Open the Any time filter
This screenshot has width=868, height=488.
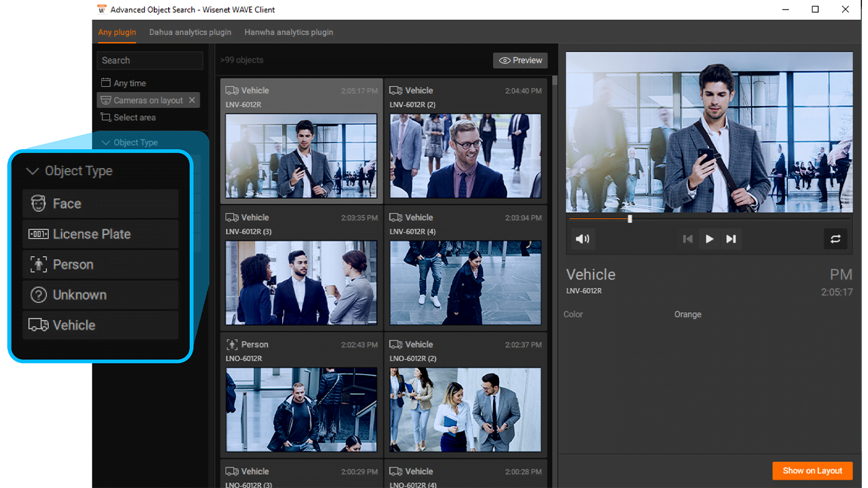(129, 83)
